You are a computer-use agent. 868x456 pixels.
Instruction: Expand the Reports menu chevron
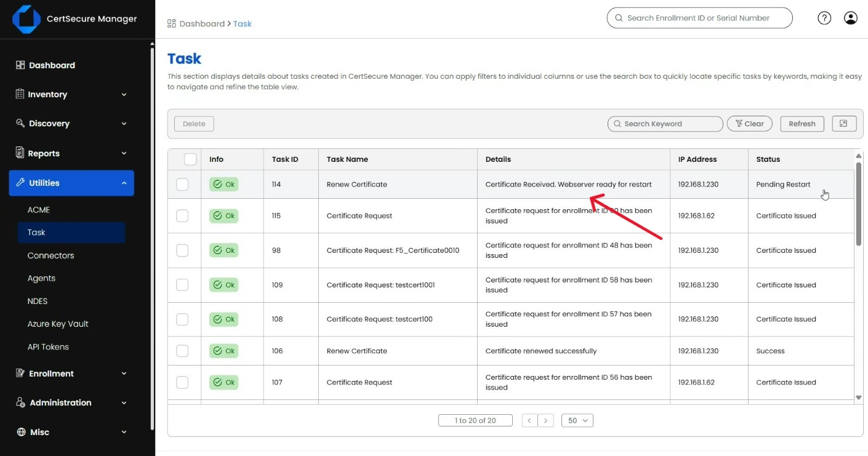[x=124, y=153]
